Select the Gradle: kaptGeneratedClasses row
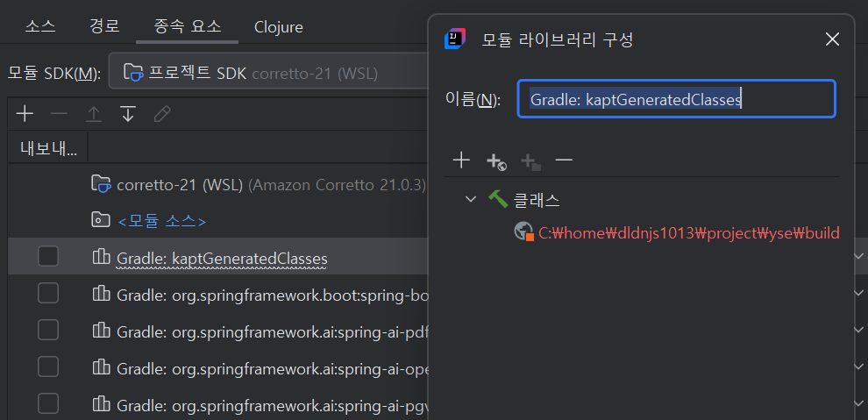Screen dimensions: 868x420 tap(217, 256)
